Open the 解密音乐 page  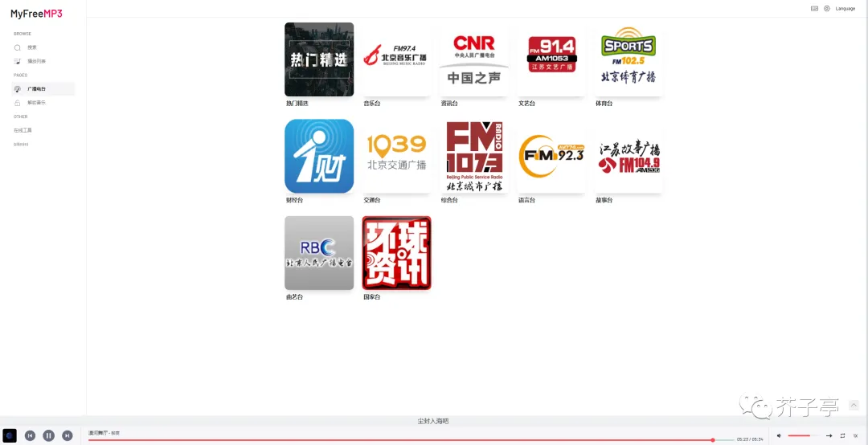click(x=36, y=103)
